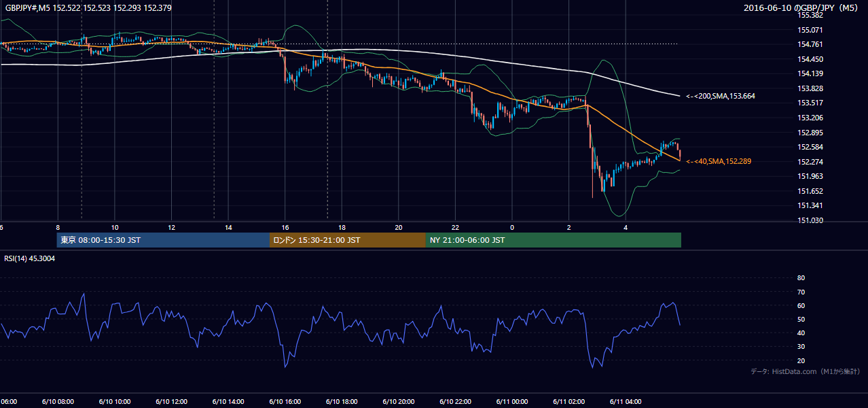Click the 6/11 04:00 date label
Screen dimensions: 868x408
pos(626,402)
